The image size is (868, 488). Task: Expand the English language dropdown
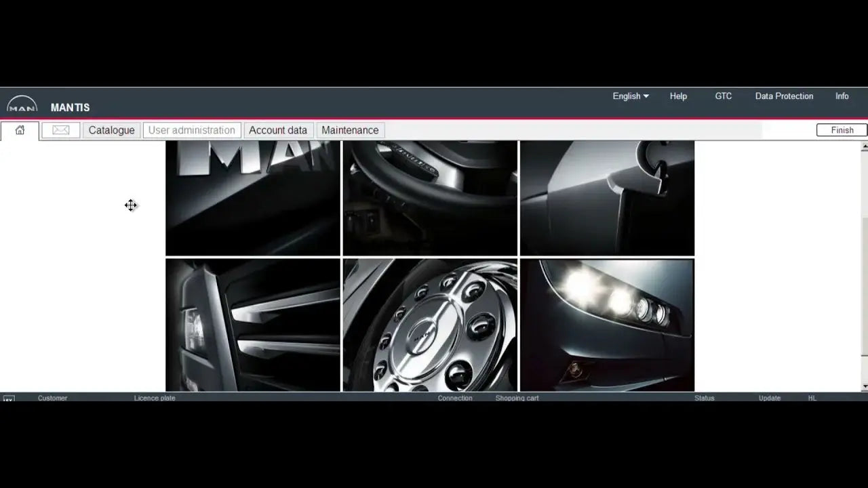point(630,96)
